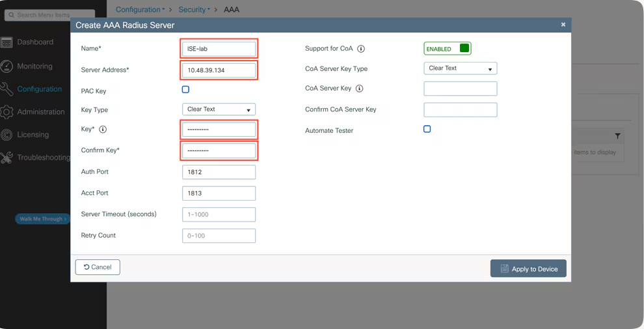Expand the Configuration breadcrumb menu
644x329 pixels.
tap(140, 10)
